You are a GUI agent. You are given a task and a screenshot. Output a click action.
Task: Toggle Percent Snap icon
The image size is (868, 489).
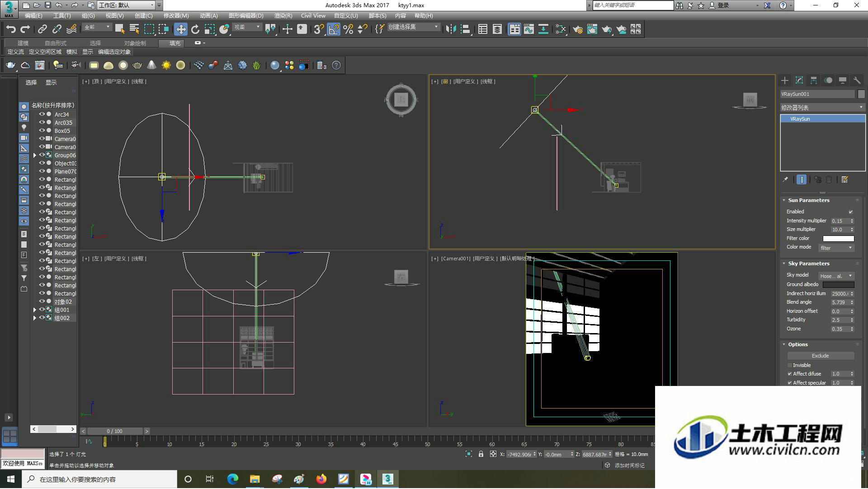348,29
